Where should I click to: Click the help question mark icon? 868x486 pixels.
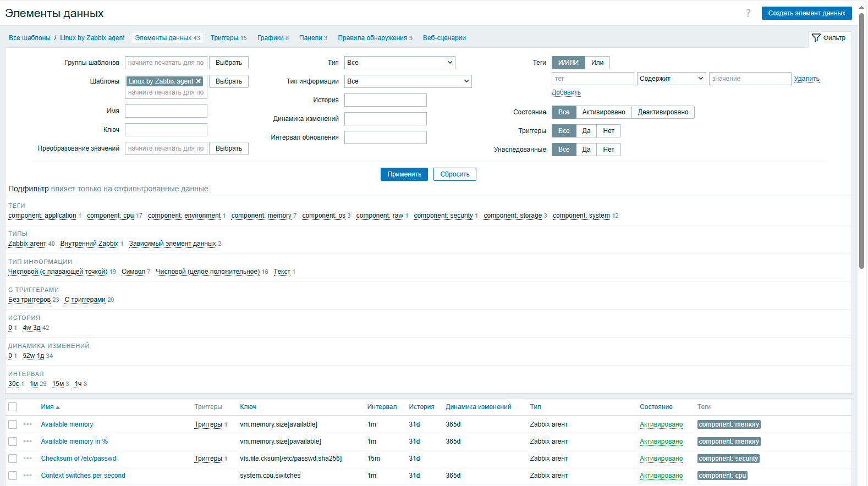click(x=748, y=13)
